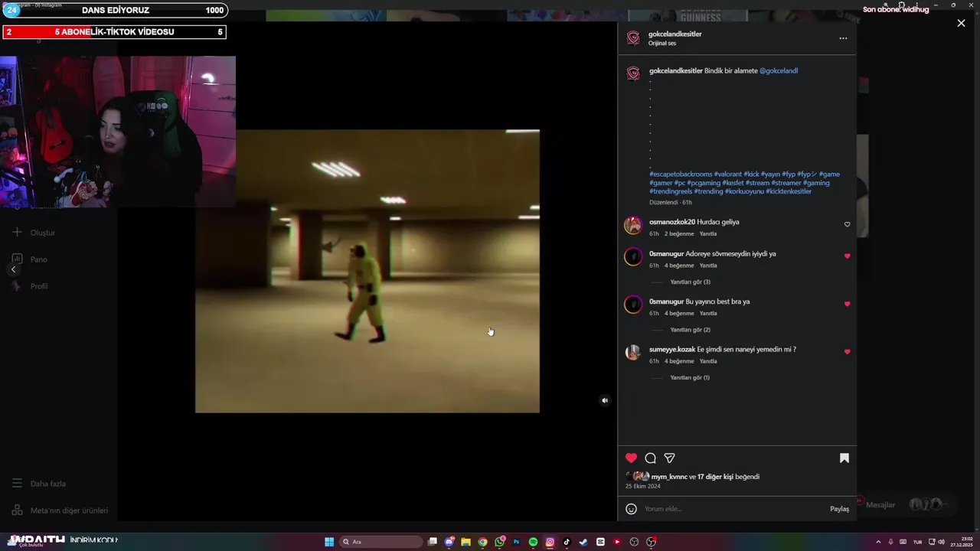This screenshot has height=551, width=980.
Task: Open the #korkuoyunu hashtag
Action: (744, 191)
